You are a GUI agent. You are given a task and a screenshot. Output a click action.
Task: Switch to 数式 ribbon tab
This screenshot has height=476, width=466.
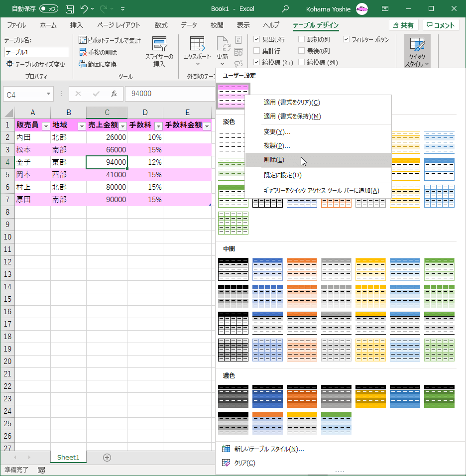tap(161, 25)
